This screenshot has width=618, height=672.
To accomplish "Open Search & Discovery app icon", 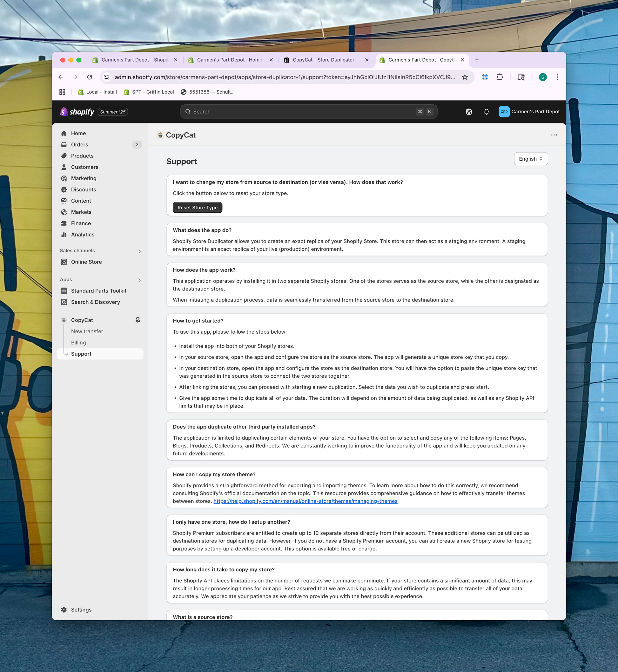I will pyautogui.click(x=64, y=302).
